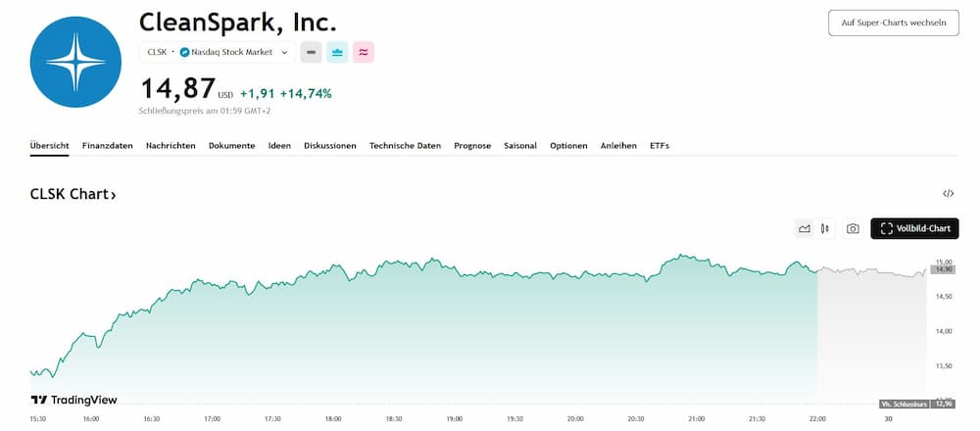980x431 pixels.
Task: Click 'Auf Super-Charts wechseln' button
Action: 893,23
